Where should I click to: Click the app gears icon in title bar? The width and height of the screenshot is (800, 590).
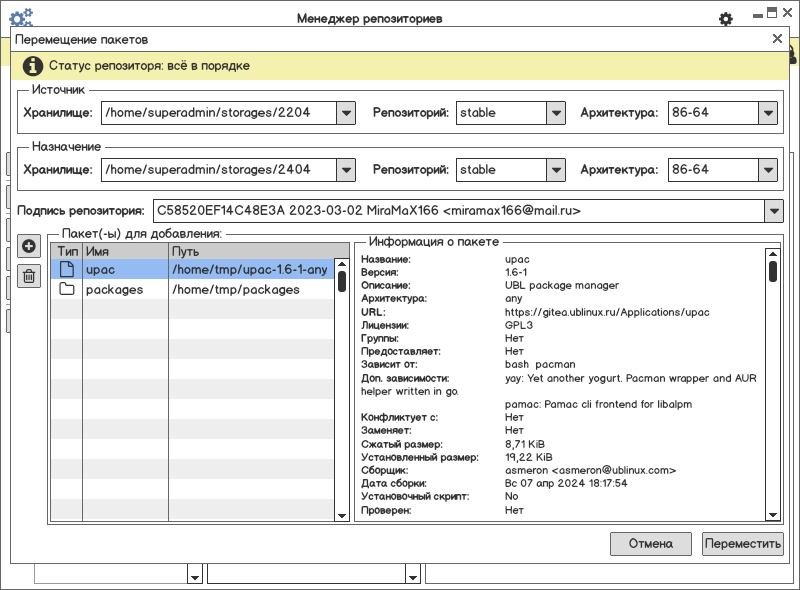coord(21,17)
